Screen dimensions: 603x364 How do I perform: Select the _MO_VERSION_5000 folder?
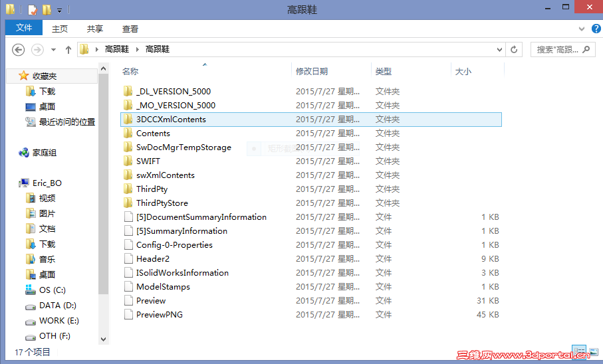(310, 106)
